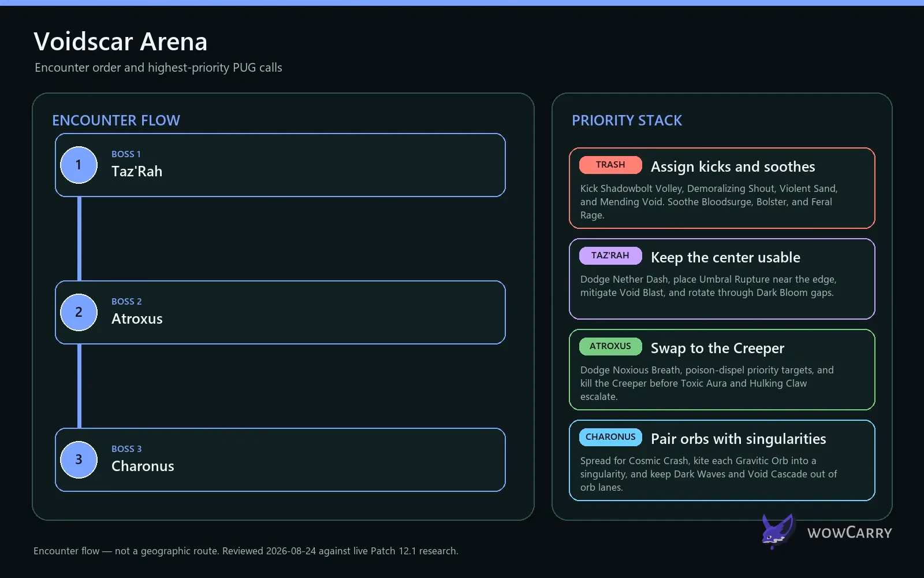Select the TAZ'RAH priority tag
This screenshot has width=924, height=578.
[x=610, y=255]
